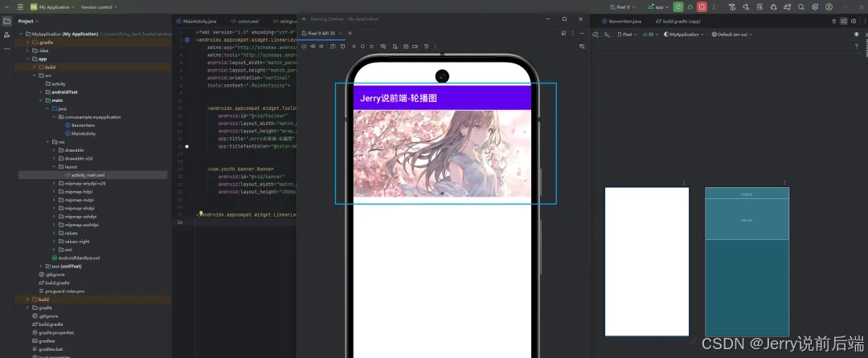Image resolution: width=868 pixels, height=358 pixels.
Task: Open the Attach Debugger bug icon
Action: [x=773, y=7]
